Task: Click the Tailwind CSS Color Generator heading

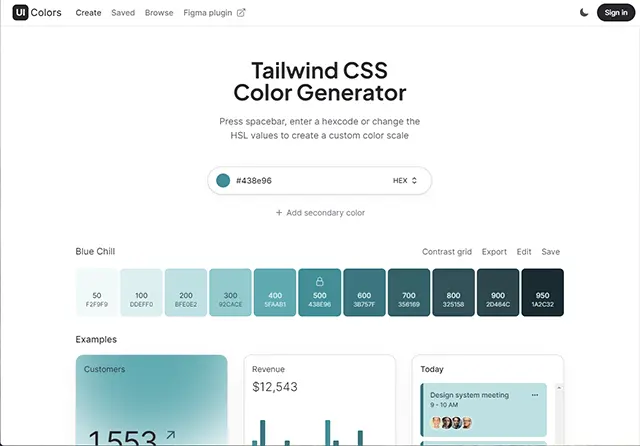Action: click(320, 82)
